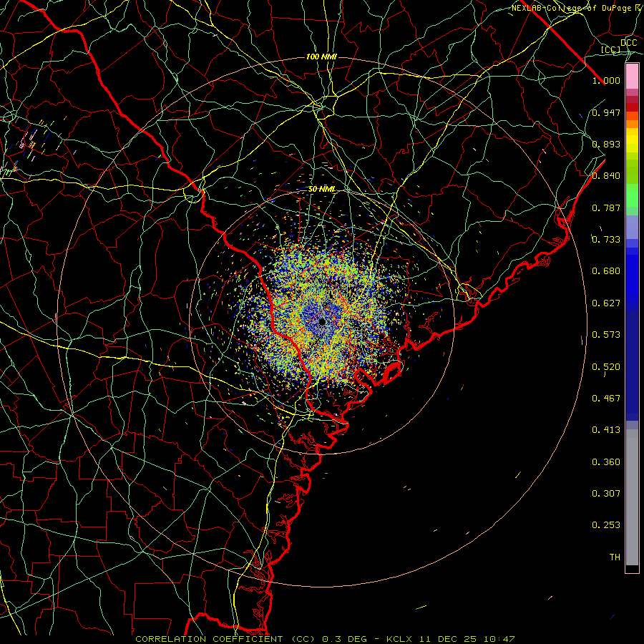Click the 0.893 color scale value
This screenshot has height=644, width=644.
pos(606,144)
